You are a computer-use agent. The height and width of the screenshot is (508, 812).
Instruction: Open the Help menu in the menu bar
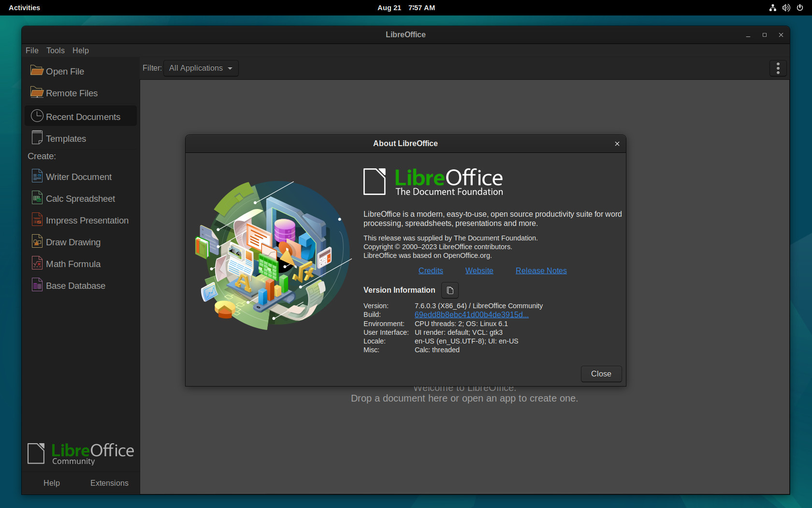[x=81, y=50]
